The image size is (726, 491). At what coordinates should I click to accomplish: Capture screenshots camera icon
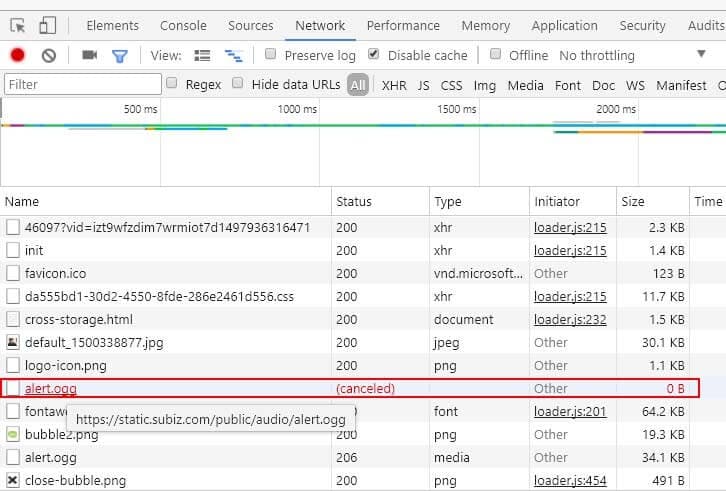tap(89, 55)
